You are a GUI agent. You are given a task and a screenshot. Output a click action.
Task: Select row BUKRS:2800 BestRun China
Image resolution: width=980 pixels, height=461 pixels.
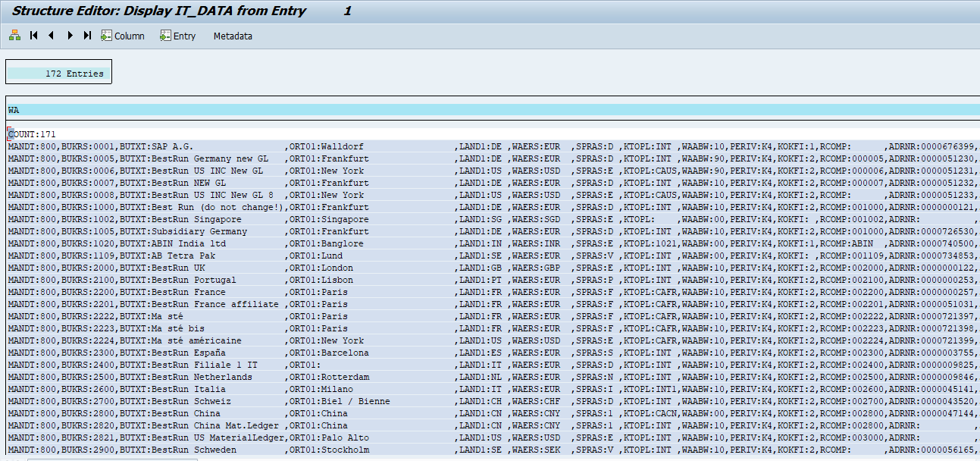pyautogui.click(x=493, y=413)
